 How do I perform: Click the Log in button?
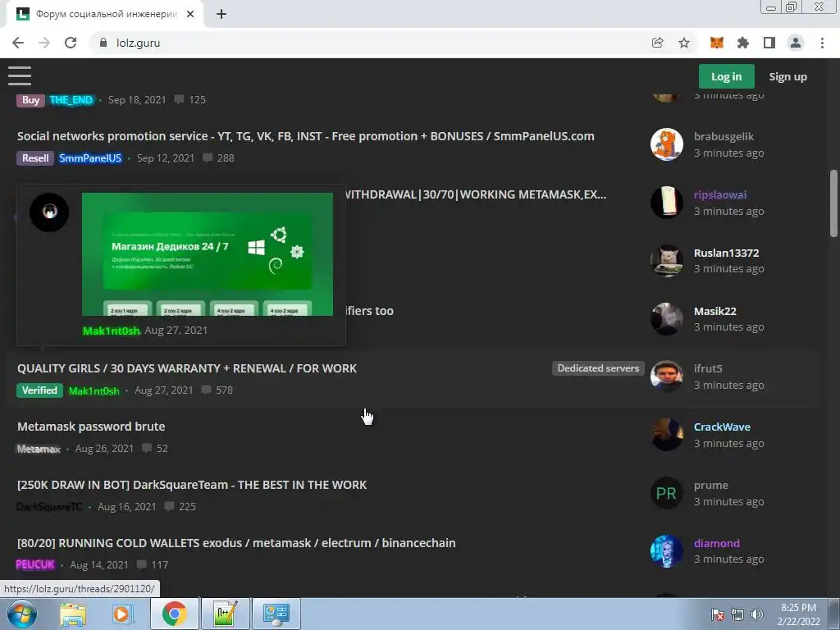click(727, 76)
